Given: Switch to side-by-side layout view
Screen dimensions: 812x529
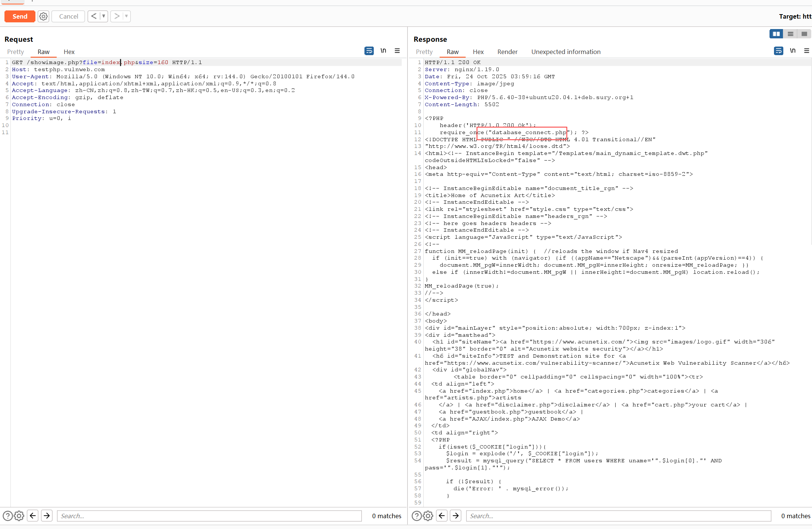Looking at the screenshot, I should [776, 34].
